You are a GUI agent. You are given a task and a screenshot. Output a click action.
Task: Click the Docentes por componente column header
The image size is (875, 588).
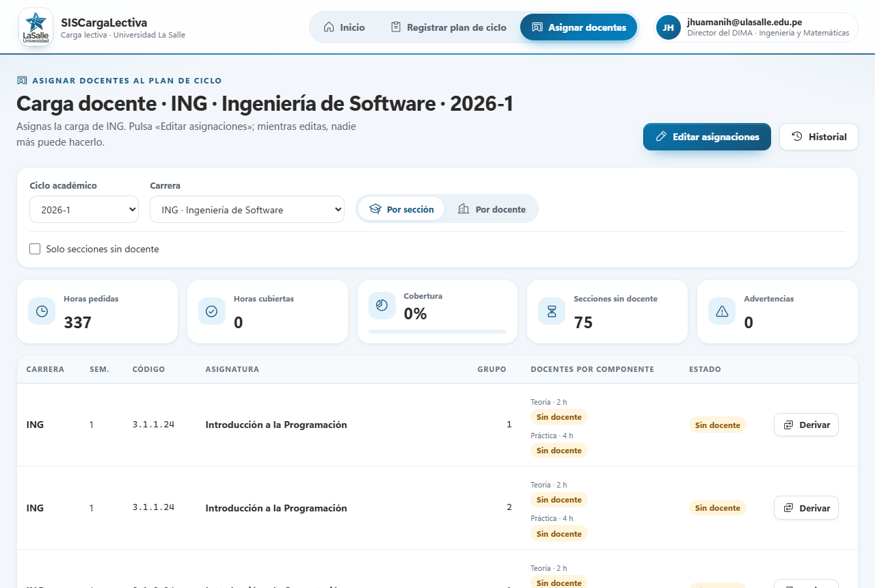coord(592,369)
